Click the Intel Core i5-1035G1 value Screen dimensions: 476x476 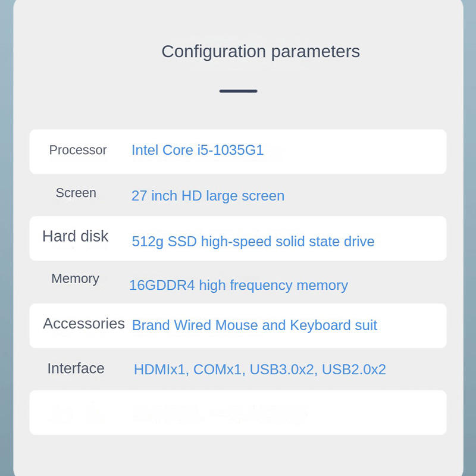click(198, 150)
